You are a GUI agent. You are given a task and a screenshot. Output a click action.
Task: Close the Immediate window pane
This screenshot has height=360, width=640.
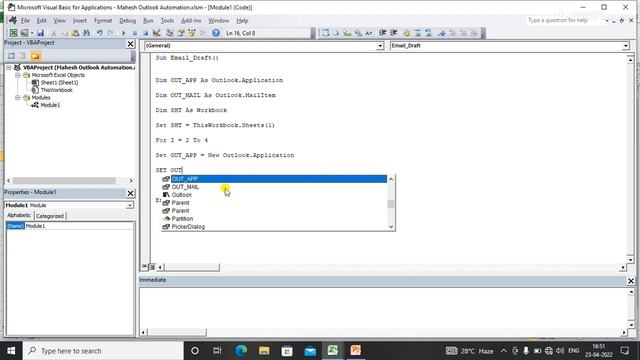click(x=631, y=281)
